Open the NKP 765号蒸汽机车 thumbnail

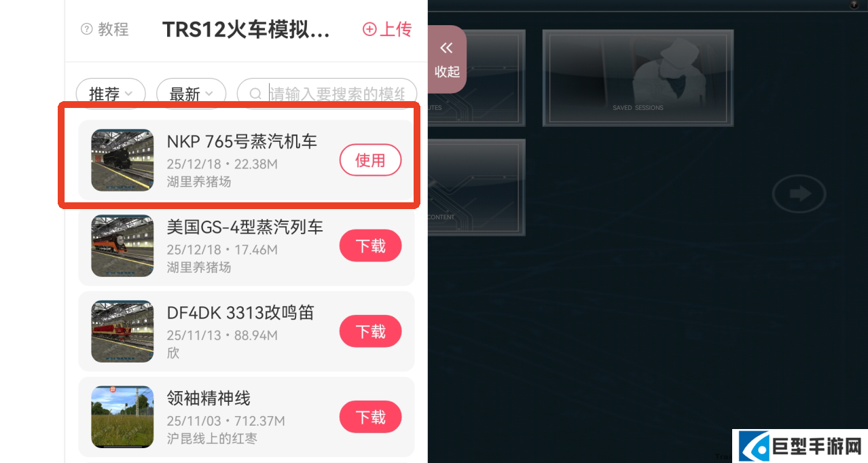[x=122, y=160]
